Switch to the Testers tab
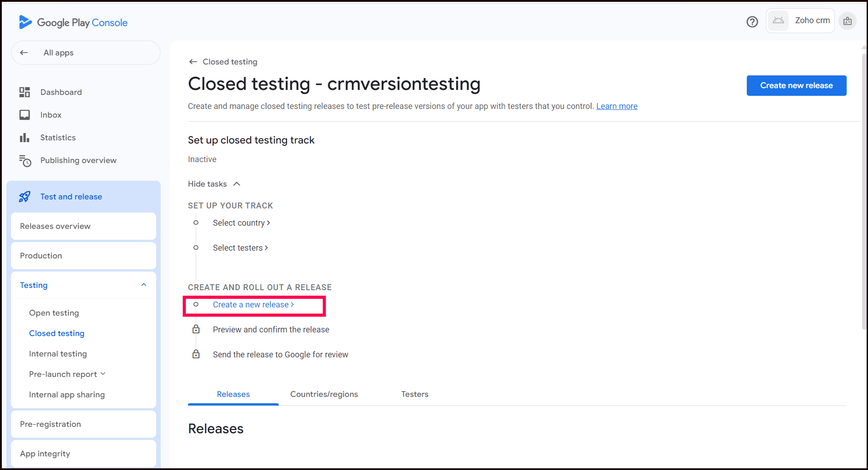Image resolution: width=868 pixels, height=470 pixels. click(x=414, y=394)
